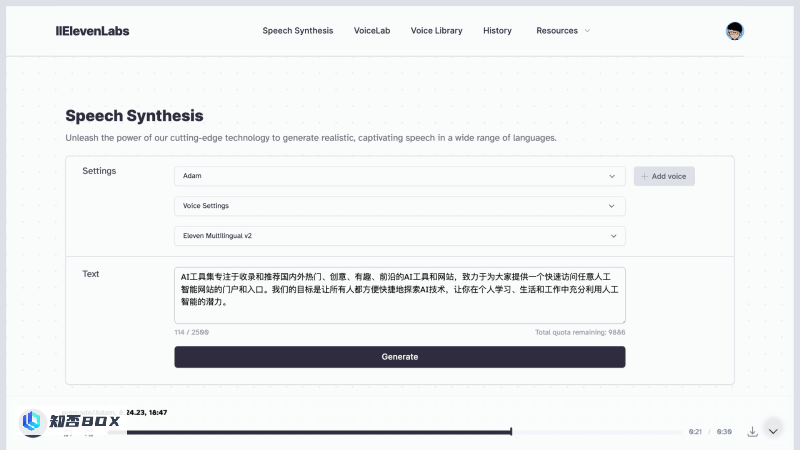800x450 pixels.
Task: Open Voice Library page
Action: coord(436,31)
